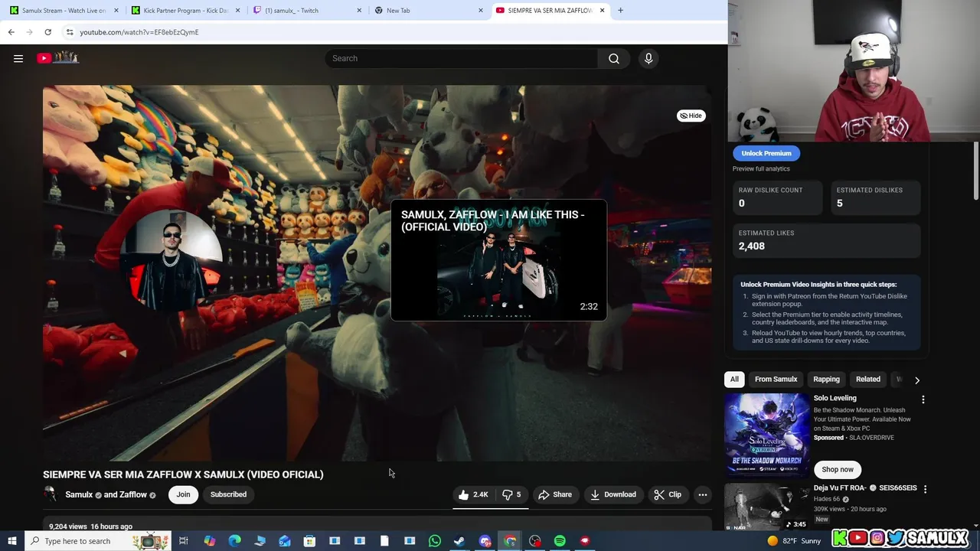The width and height of the screenshot is (980, 551).
Task: Click the Windows taskbar search box
Action: (x=97, y=541)
